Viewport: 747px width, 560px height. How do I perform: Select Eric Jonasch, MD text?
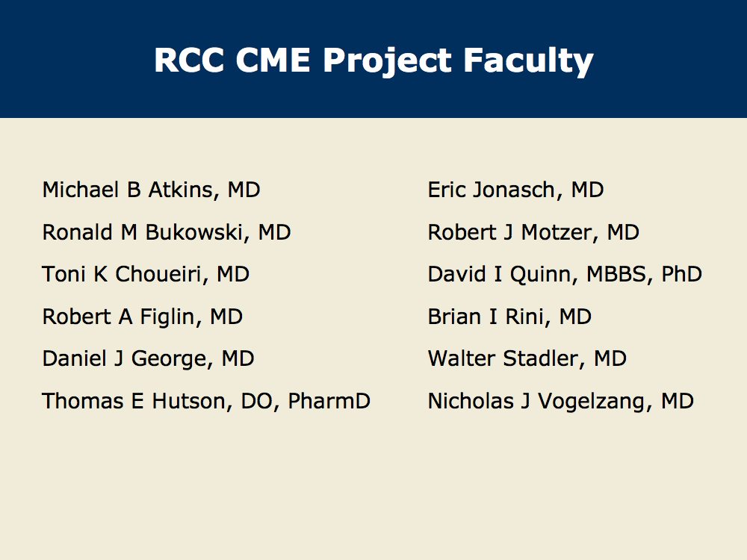[515, 190]
